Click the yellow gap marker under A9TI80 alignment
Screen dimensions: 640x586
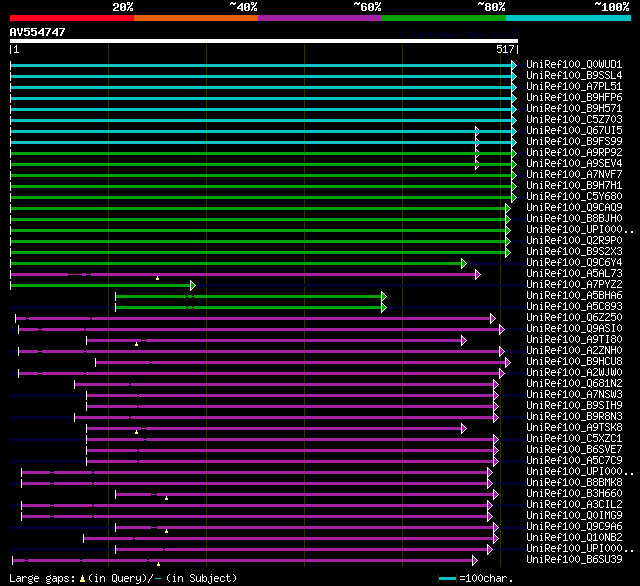136,344
